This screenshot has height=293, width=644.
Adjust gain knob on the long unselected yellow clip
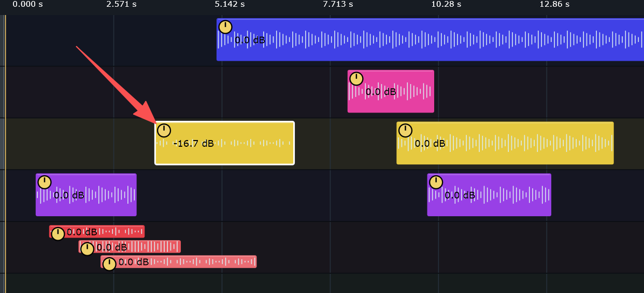tap(405, 131)
